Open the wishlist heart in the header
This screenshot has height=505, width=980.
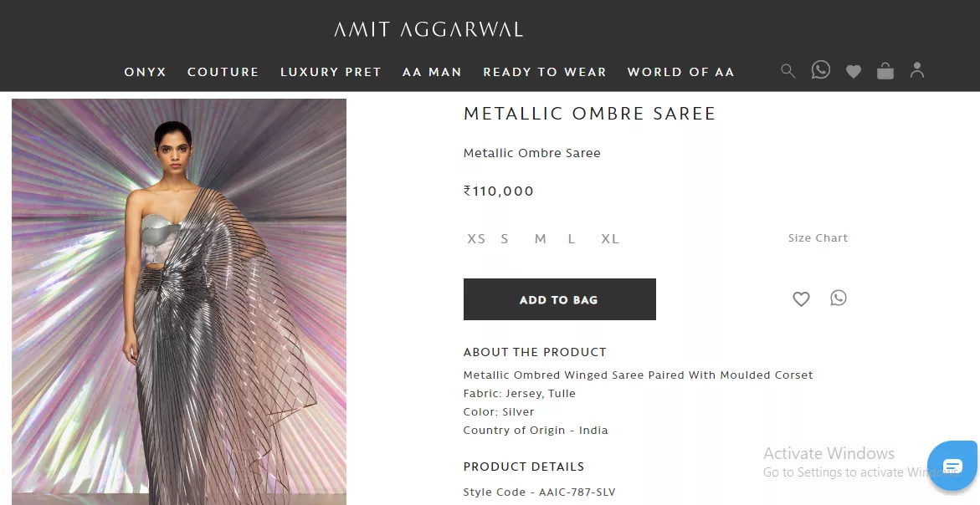point(853,72)
